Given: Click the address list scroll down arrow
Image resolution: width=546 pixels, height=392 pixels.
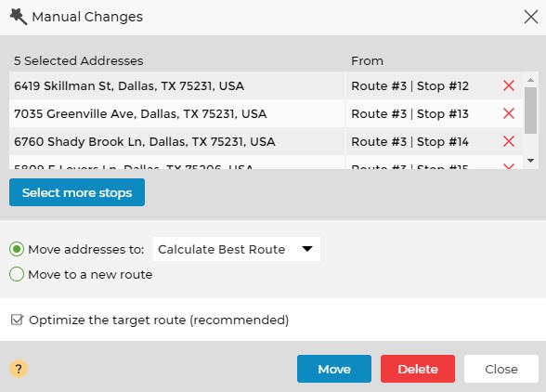Looking at the screenshot, I should pyautogui.click(x=531, y=161).
